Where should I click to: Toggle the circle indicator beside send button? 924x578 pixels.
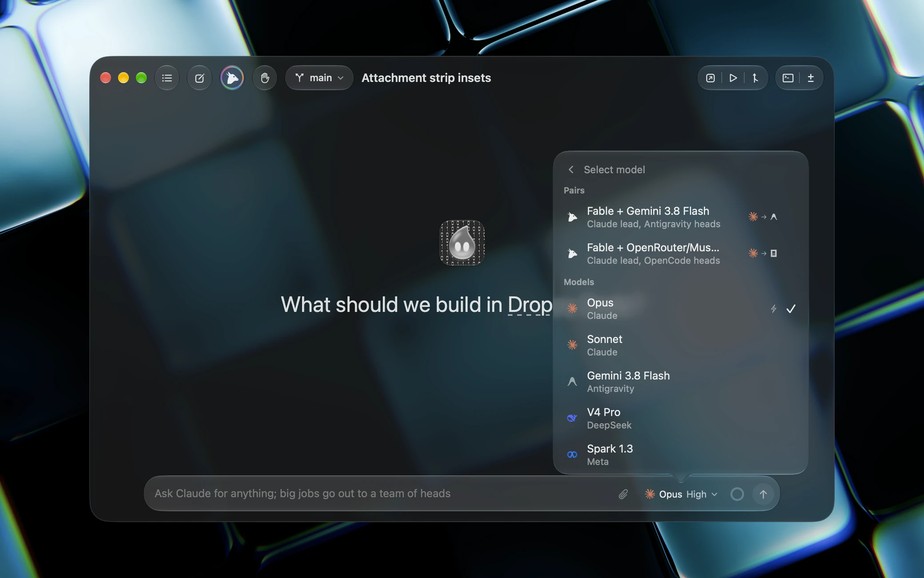(x=737, y=494)
